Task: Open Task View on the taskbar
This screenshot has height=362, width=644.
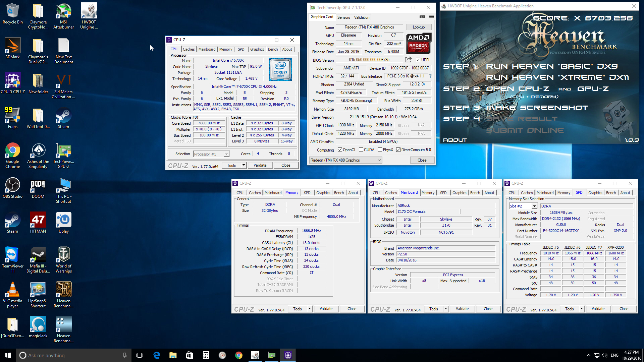Action: click(x=140, y=355)
